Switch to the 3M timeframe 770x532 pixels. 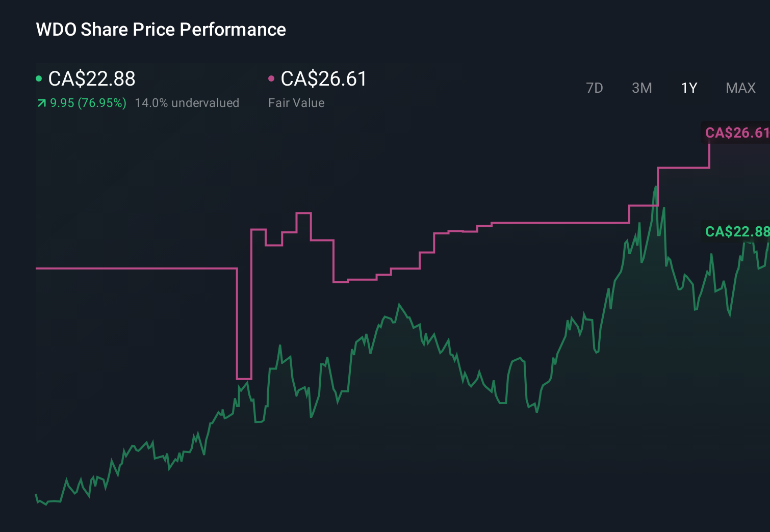coord(641,88)
